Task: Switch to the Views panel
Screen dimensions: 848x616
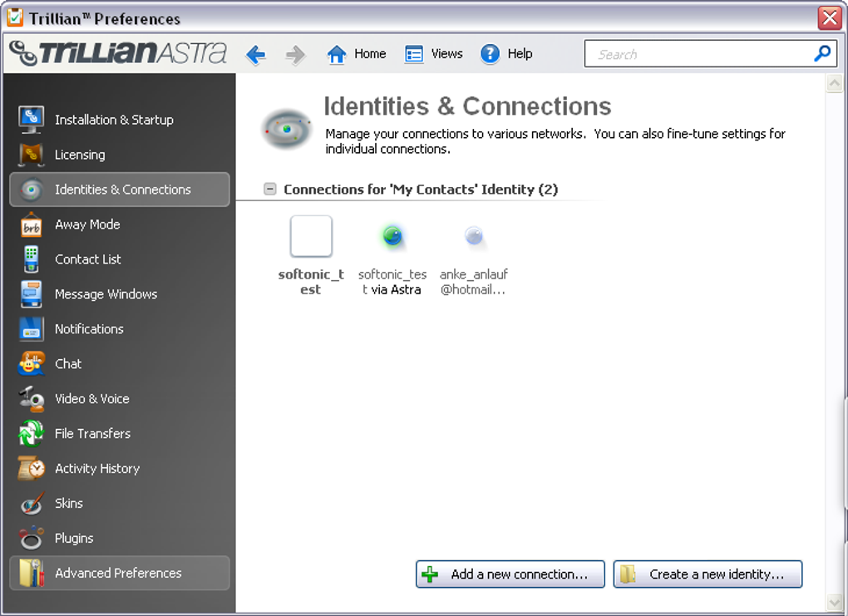Action: pos(433,53)
